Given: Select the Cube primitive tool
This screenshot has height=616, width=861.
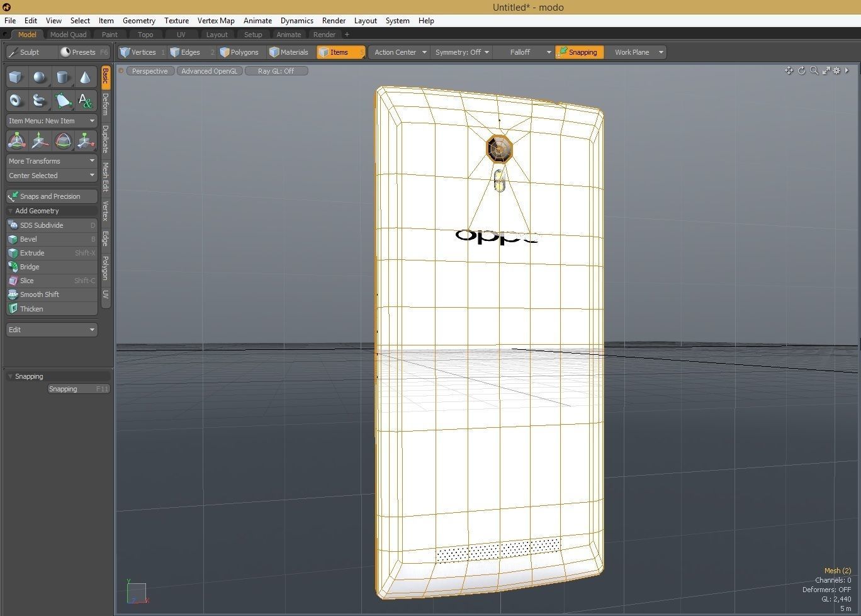Looking at the screenshot, I should (16, 77).
